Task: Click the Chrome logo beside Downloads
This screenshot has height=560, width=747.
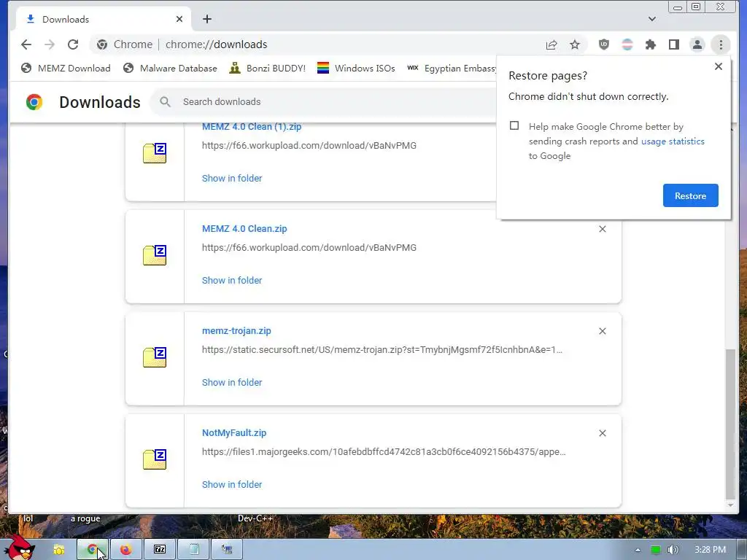Action: click(x=34, y=102)
